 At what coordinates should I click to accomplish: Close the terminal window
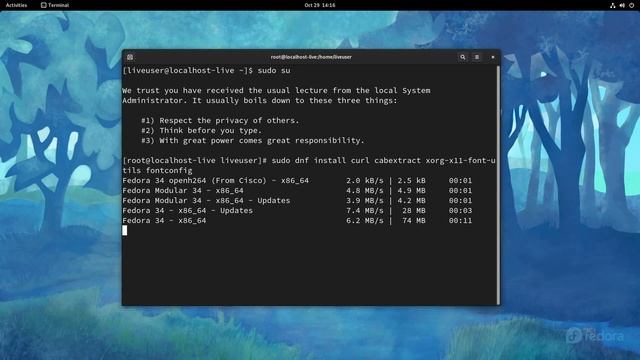point(493,57)
